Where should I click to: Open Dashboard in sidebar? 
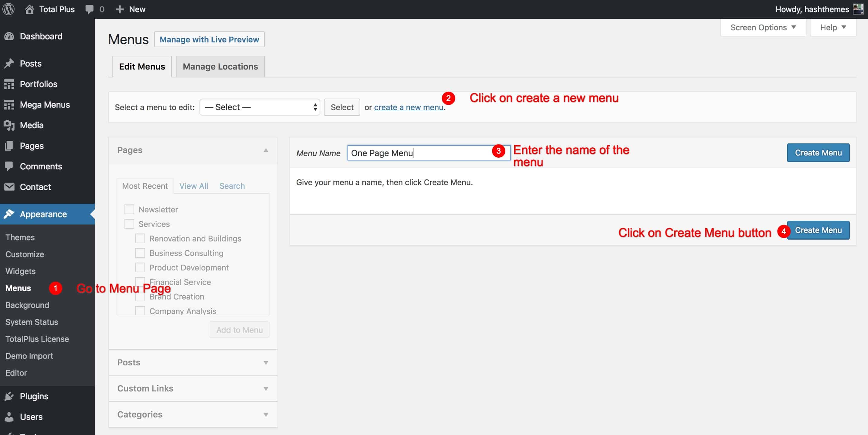[x=41, y=36]
